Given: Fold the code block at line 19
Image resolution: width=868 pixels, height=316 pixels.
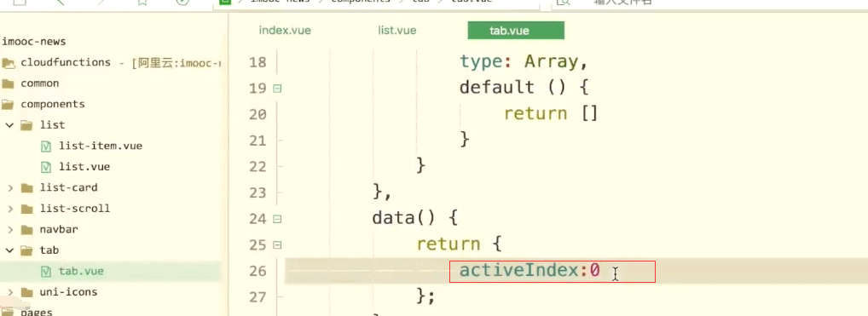Looking at the screenshot, I should (277, 88).
